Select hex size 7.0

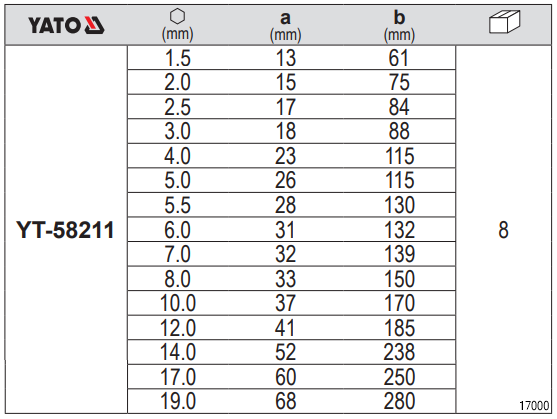[x=177, y=254]
